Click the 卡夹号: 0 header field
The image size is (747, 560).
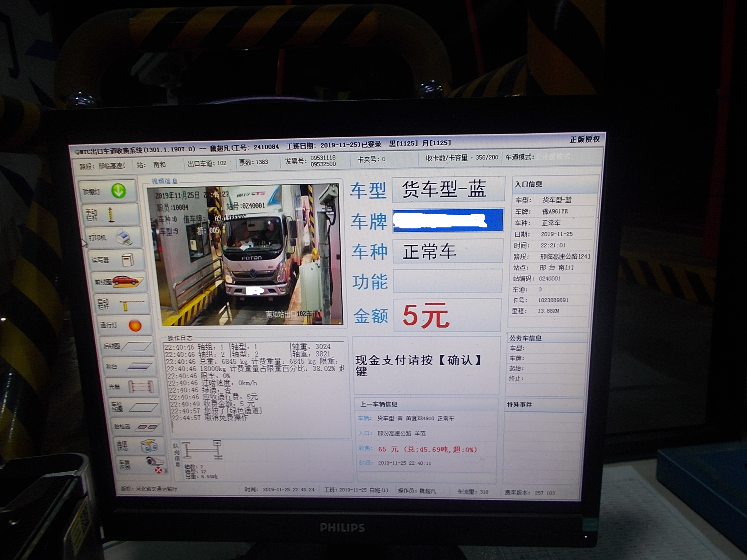click(371, 159)
